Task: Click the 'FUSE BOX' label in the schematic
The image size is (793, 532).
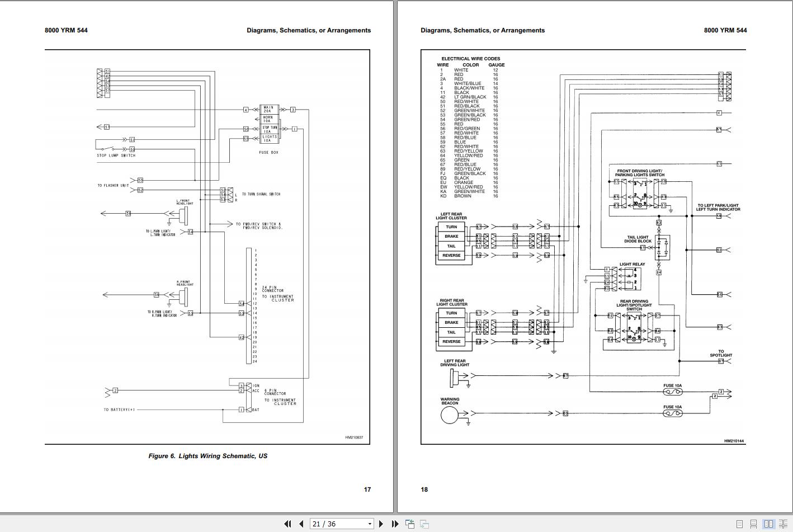Action: tap(268, 152)
